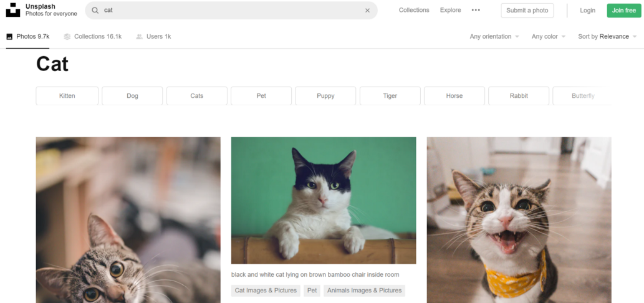Select the Dog related search chip

[x=132, y=95]
